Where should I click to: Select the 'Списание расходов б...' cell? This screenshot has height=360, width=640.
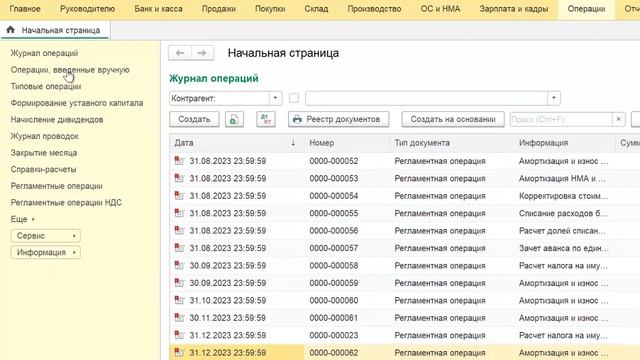point(563,213)
